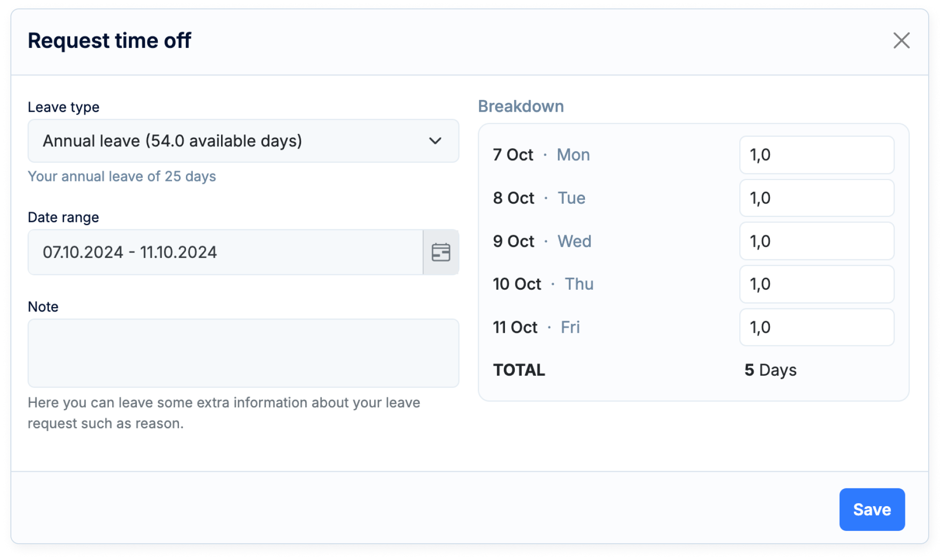The image size is (943, 560).
Task: Edit the 7 Oct Mon day value
Action: pos(816,155)
